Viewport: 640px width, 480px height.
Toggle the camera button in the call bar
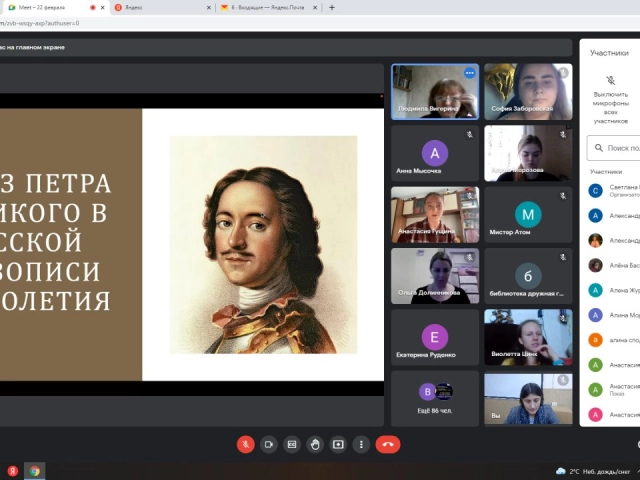[269, 444]
